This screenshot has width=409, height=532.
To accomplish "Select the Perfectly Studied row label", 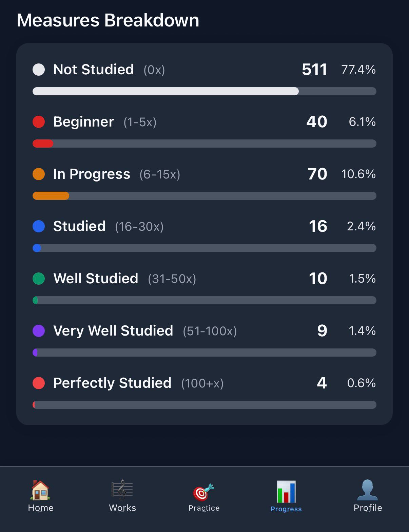I will 112,383.
